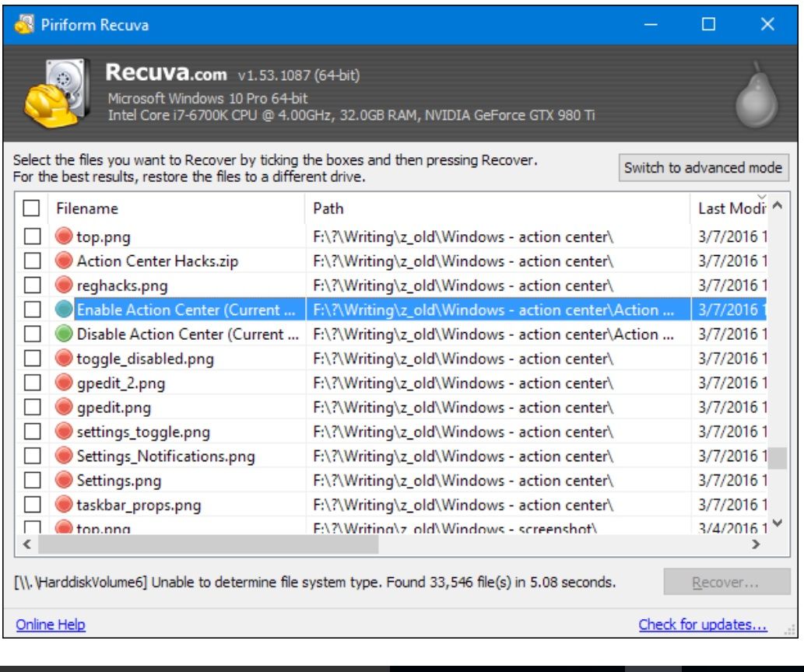Tick the checkbox for toggle_disabled.png
Screen dimensions: 804x672
coord(31,359)
